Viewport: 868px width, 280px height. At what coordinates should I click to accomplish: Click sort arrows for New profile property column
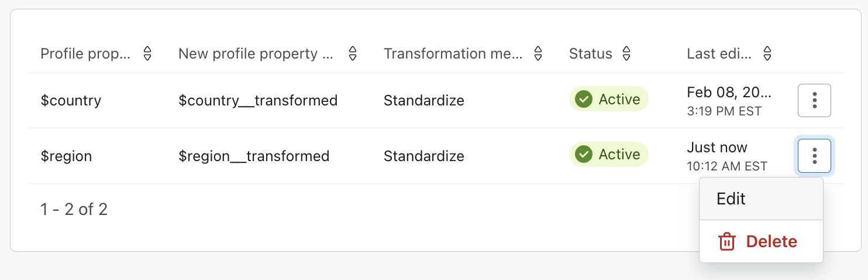coord(352,54)
